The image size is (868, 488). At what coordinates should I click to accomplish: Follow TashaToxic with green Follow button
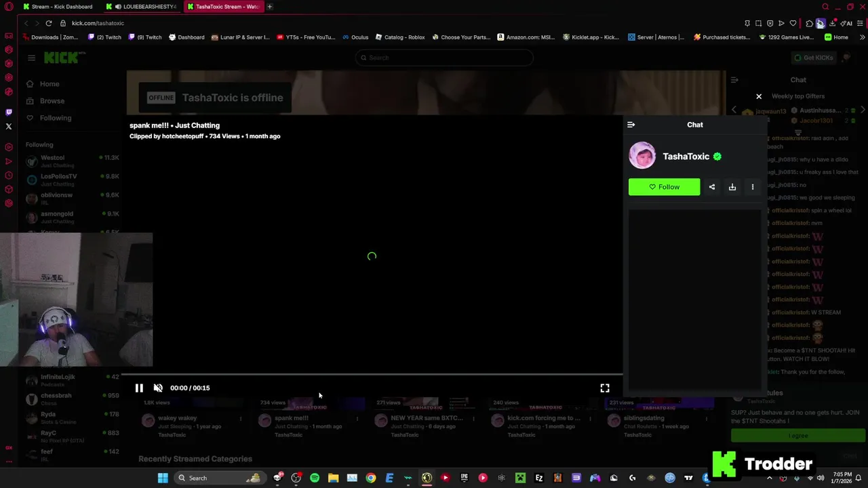click(664, 187)
